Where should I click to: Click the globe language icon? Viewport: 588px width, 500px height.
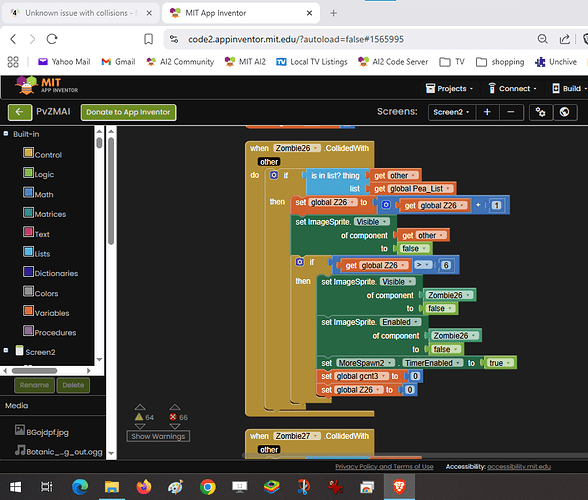(564, 112)
